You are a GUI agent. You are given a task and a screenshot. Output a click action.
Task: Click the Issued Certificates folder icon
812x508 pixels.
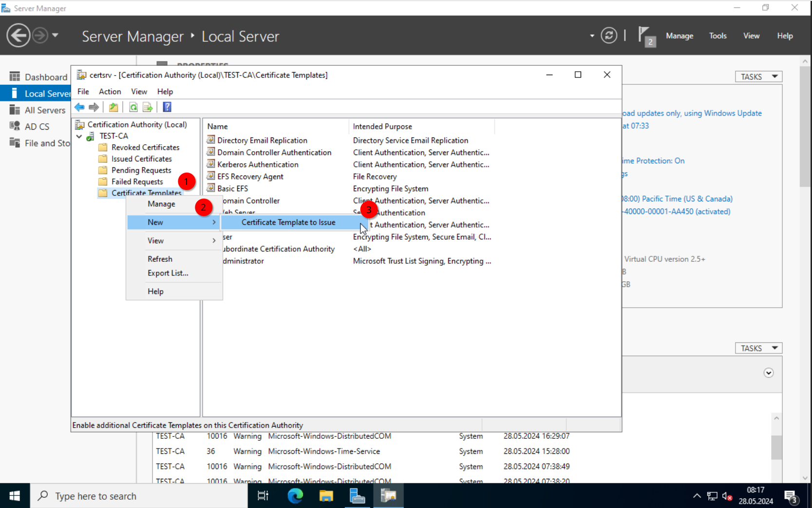point(103,159)
